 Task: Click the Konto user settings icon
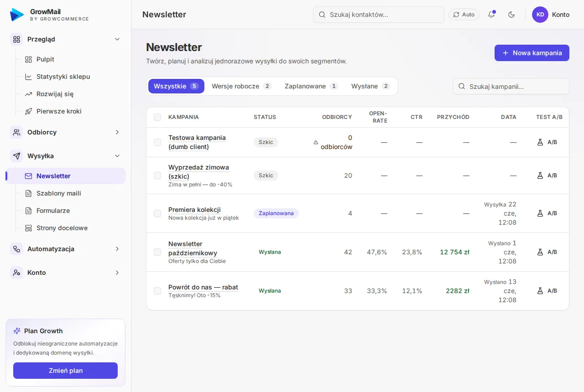[16, 273]
